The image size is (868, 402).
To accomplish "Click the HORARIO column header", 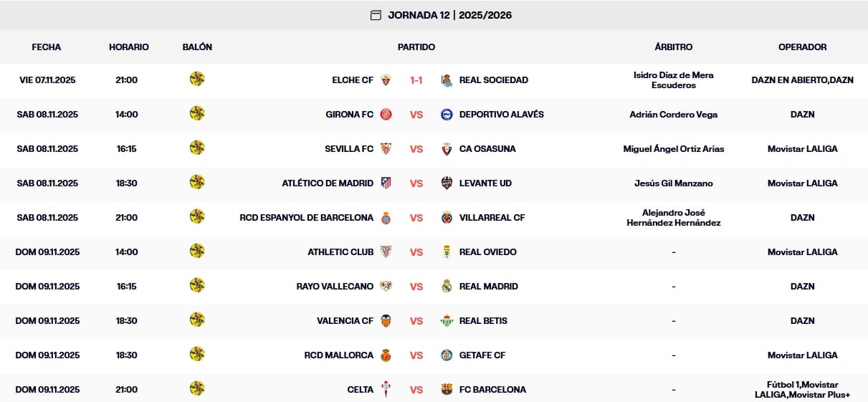I will 129,47.
